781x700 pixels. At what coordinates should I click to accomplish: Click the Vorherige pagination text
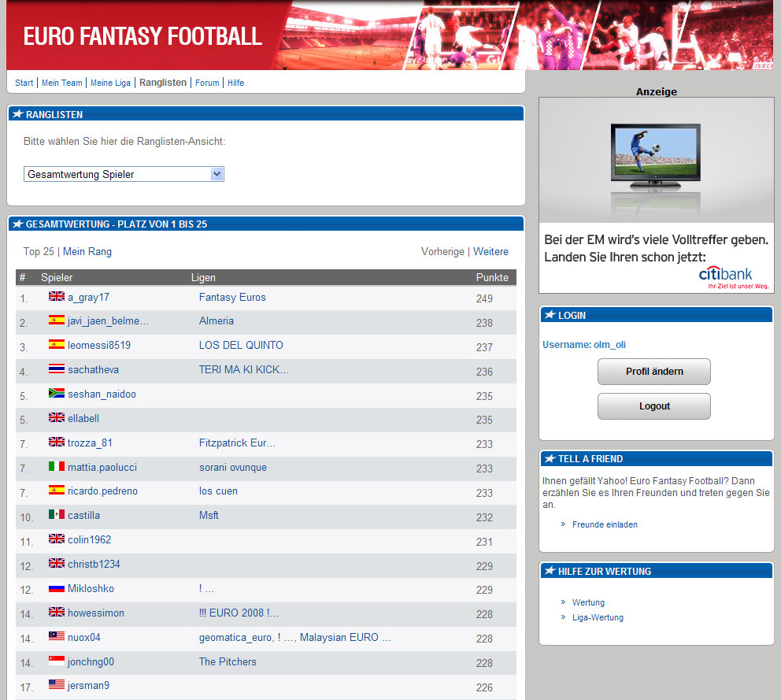(442, 252)
